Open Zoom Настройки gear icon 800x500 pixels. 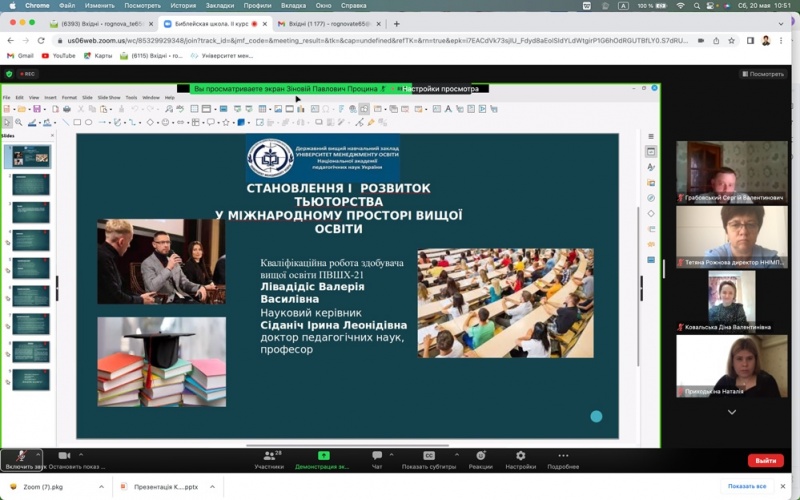(x=520, y=456)
